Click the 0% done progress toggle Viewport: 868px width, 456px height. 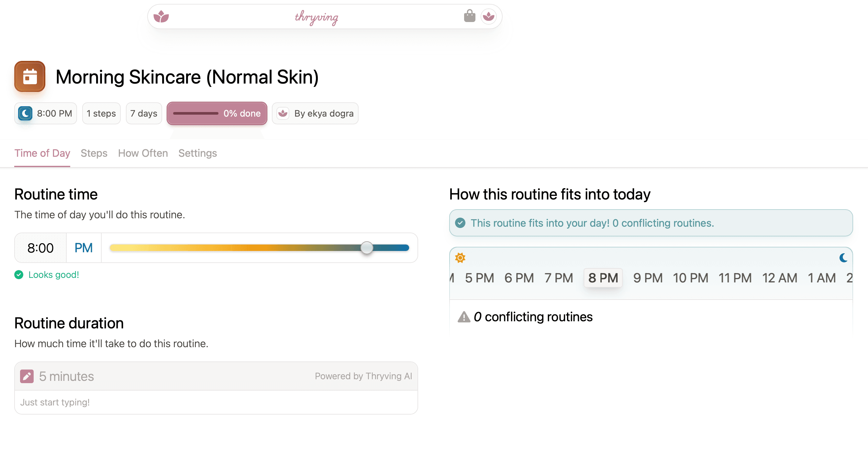tap(217, 113)
